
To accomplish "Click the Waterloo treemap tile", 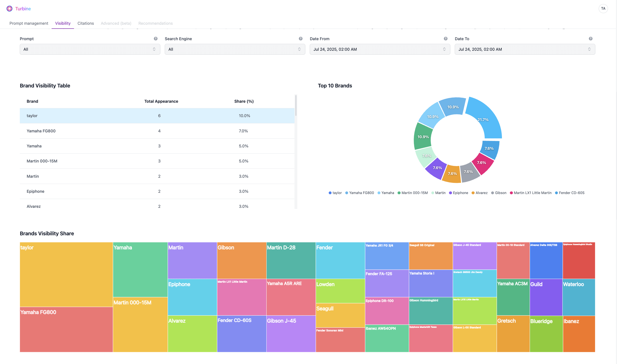I will (579, 297).
